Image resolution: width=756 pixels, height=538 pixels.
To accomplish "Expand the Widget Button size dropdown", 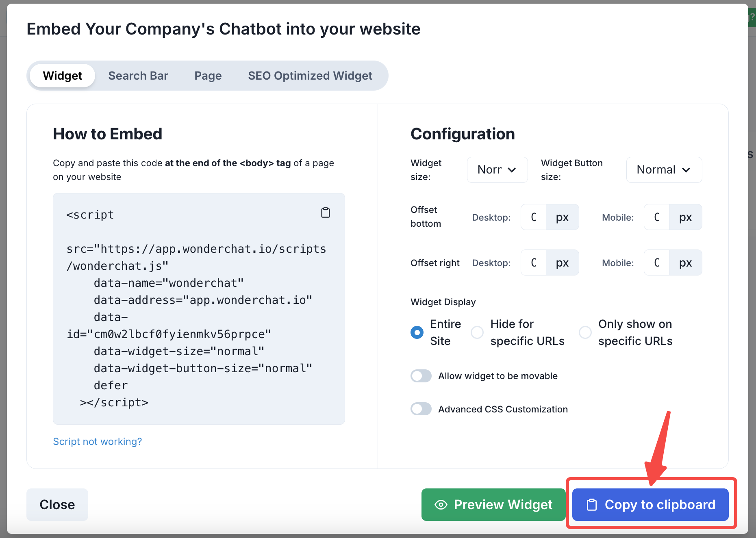I will (x=664, y=170).
